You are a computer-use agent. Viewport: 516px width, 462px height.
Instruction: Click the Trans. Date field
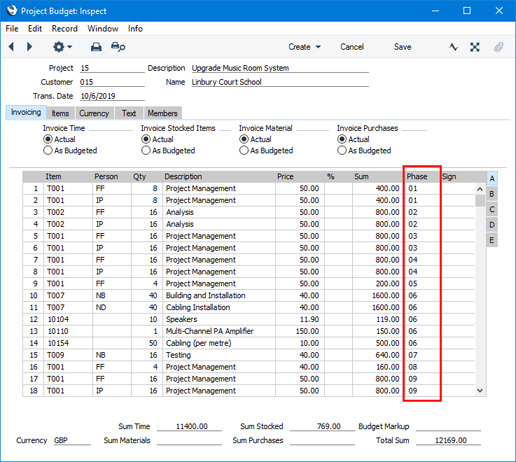(x=112, y=96)
